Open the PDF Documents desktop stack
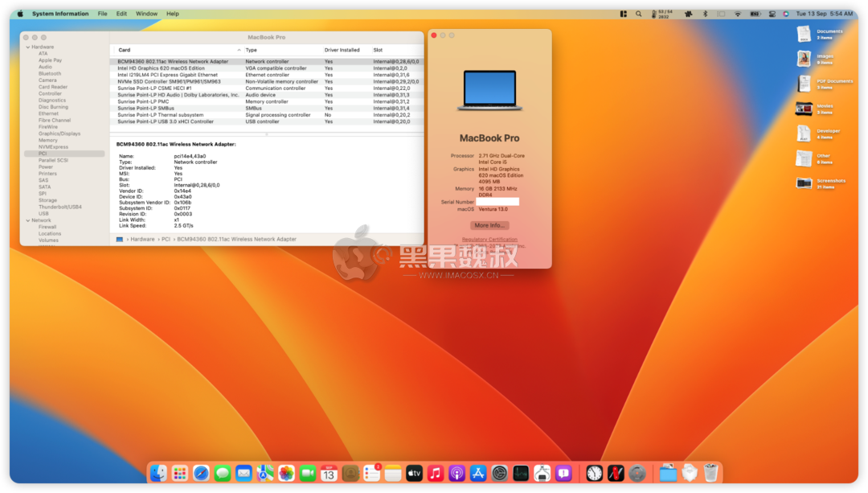868x493 pixels. click(804, 84)
